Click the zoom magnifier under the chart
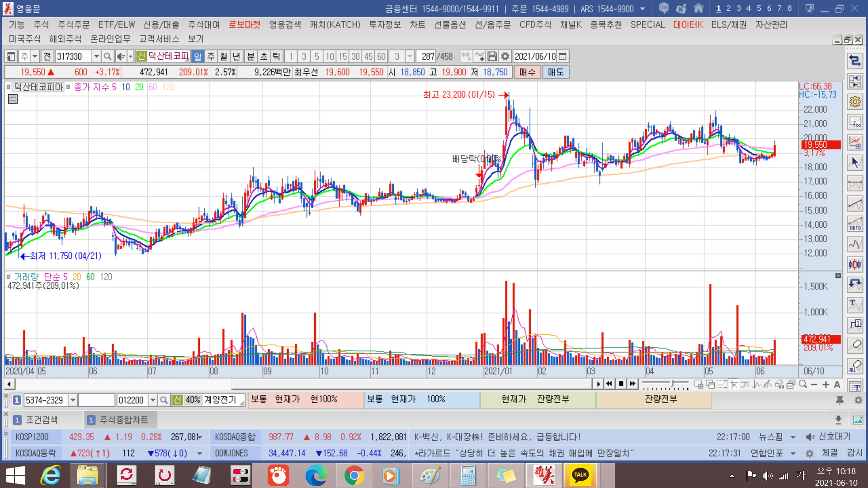 point(803,385)
